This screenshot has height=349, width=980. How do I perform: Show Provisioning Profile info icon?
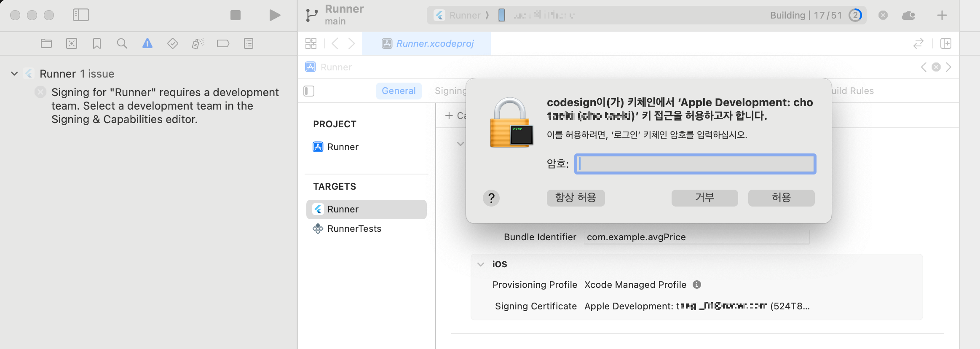coord(697,285)
